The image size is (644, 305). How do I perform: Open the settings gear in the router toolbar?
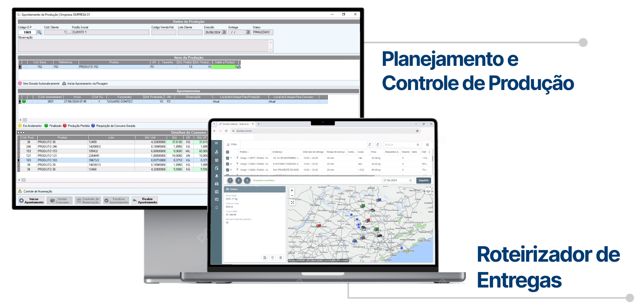pyautogui.click(x=427, y=145)
